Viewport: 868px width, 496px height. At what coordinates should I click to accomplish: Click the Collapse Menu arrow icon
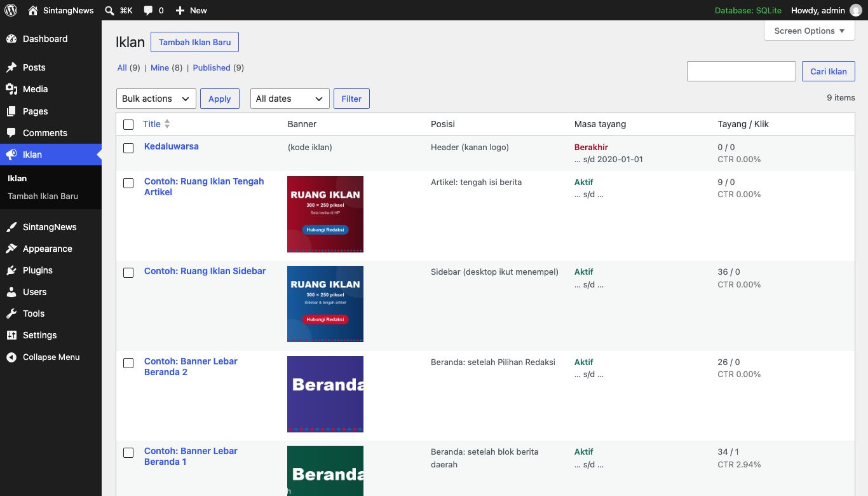click(x=11, y=357)
